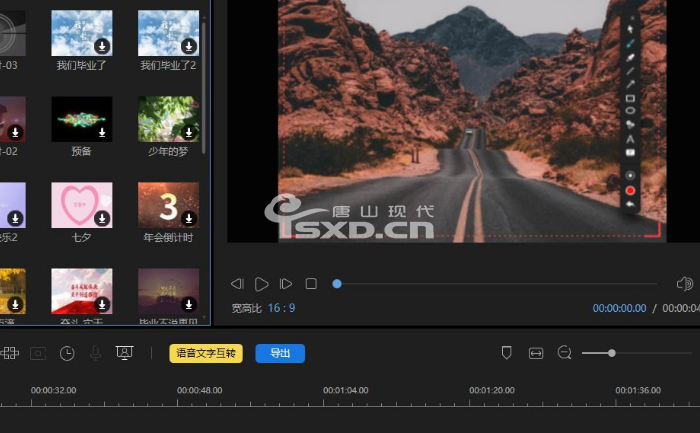The height and width of the screenshot is (433, 700).
Task: Jump to 00:01:20.00 on the timeline ruler
Action: (x=492, y=390)
